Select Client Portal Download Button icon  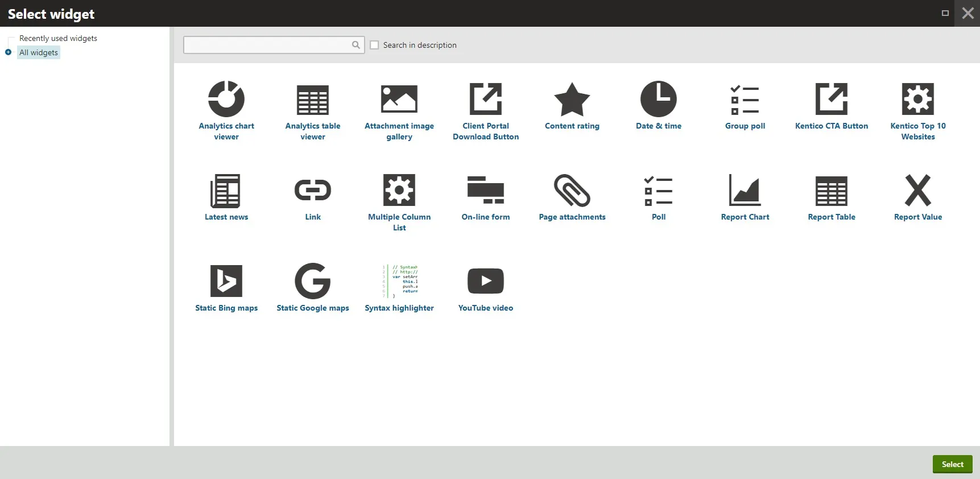486,99
